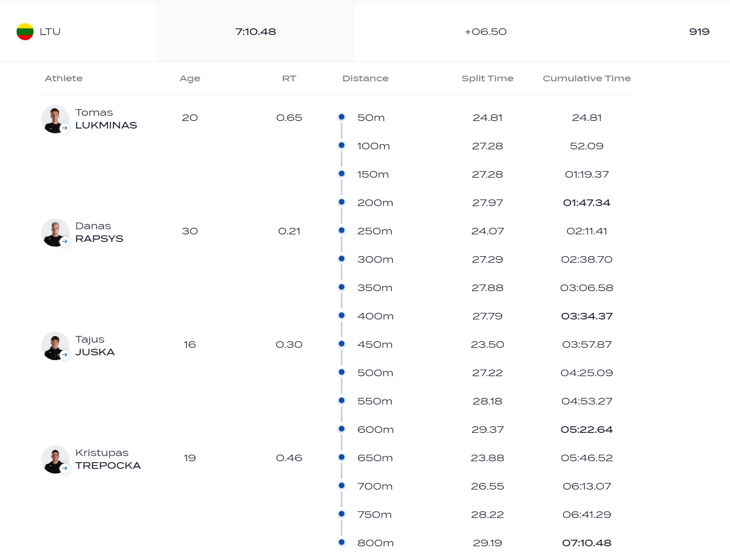
Task: Select the 400m timeline dot
Action: (342, 315)
